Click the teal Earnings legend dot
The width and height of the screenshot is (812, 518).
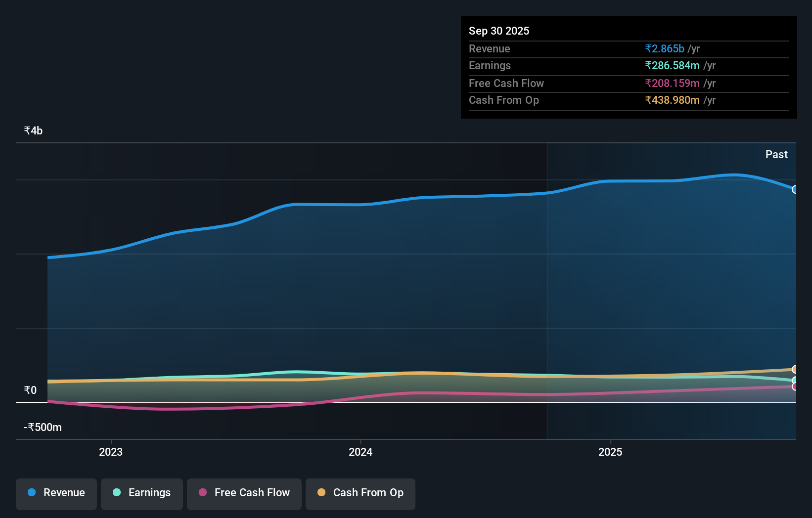pyautogui.click(x=115, y=493)
